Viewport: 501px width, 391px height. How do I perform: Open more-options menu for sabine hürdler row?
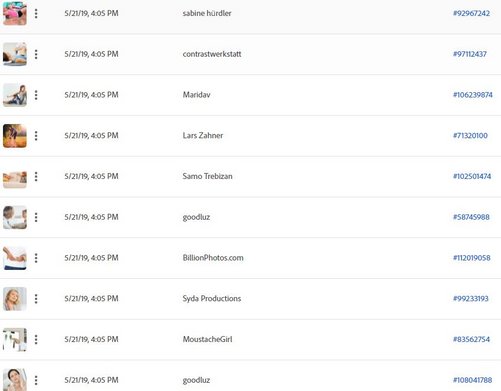click(36, 13)
